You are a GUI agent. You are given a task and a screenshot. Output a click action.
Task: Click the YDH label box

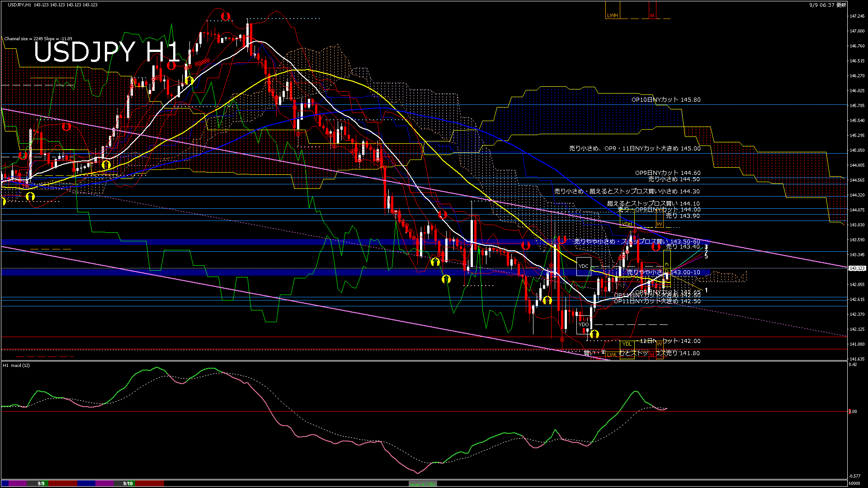(x=627, y=224)
